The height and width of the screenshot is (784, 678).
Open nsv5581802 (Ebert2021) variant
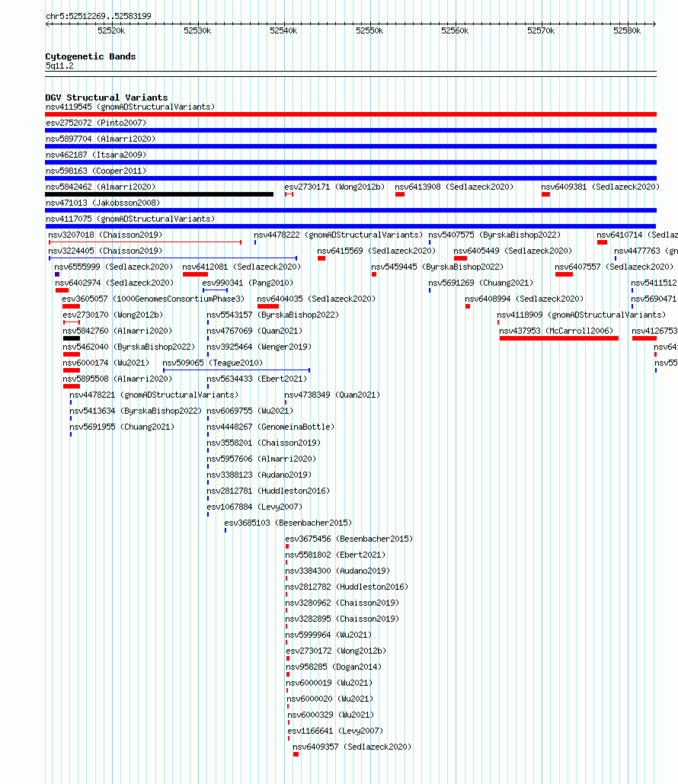tap(335, 555)
